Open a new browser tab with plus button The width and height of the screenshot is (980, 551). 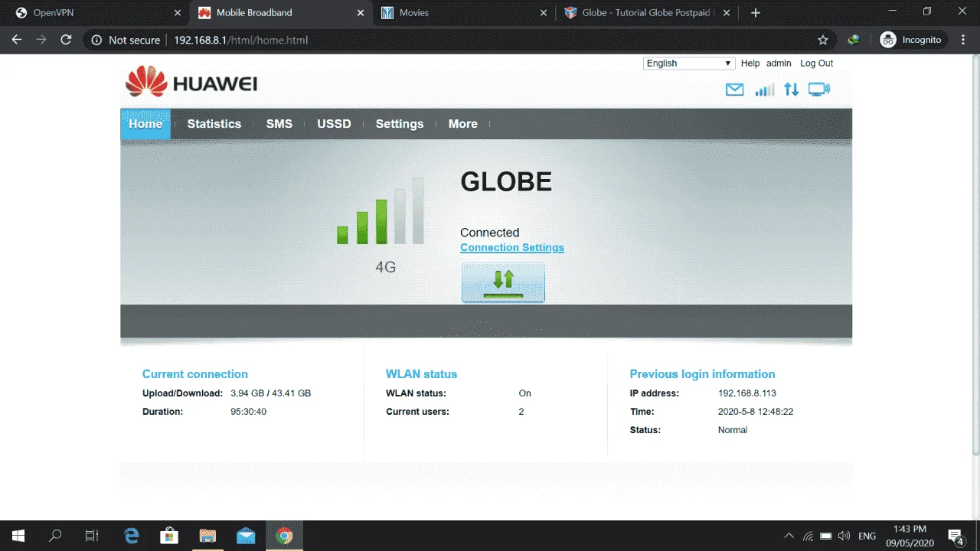click(756, 13)
